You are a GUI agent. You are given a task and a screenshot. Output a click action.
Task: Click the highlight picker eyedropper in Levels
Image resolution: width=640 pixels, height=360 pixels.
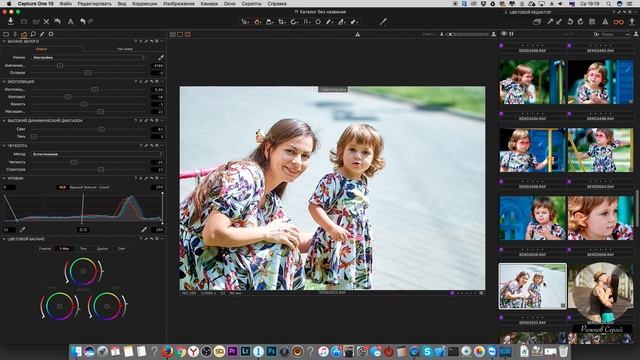[x=144, y=230]
